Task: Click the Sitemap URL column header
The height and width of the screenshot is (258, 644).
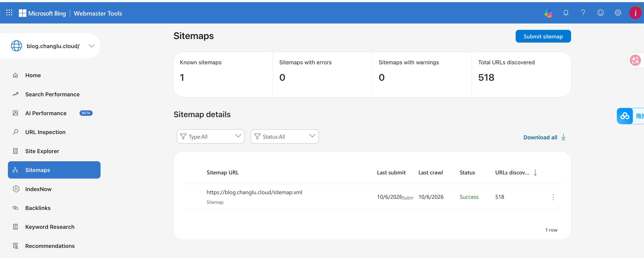Action: [x=223, y=172]
